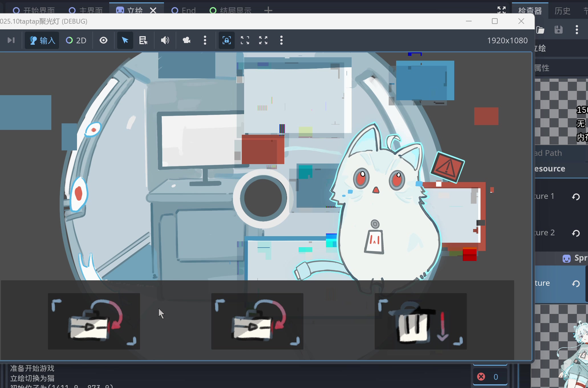Image resolution: width=588 pixels, height=388 pixels.
Task: Click the stretch-to-fit four arrows icon
Action: (263, 40)
